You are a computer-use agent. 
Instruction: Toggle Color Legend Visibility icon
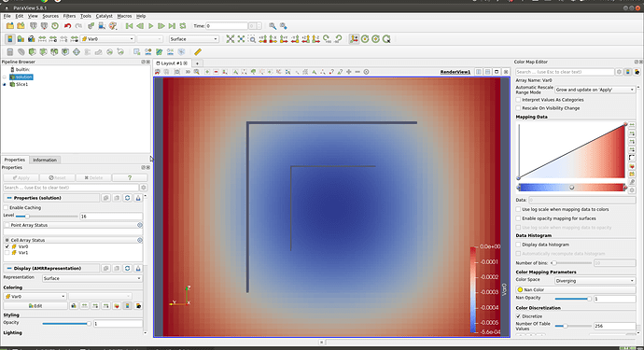click(x=10, y=39)
